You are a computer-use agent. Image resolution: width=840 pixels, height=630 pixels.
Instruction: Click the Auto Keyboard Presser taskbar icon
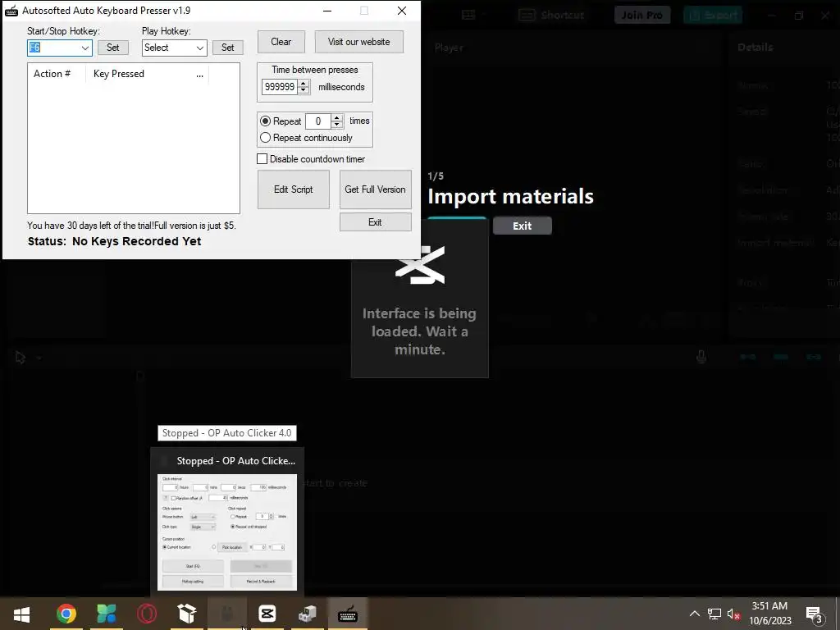[x=348, y=614]
